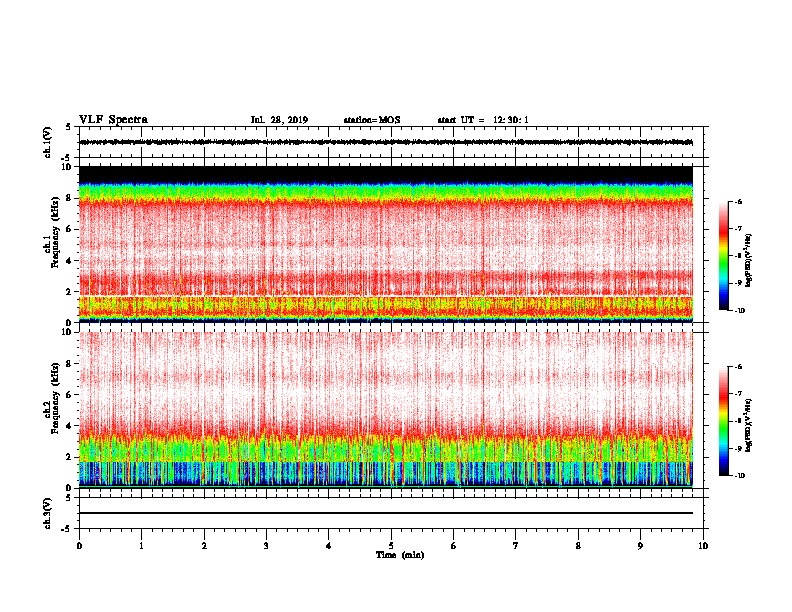Click the "5" tick on ch.1(V) axis
The image size is (792, 612).
point(70,127)
